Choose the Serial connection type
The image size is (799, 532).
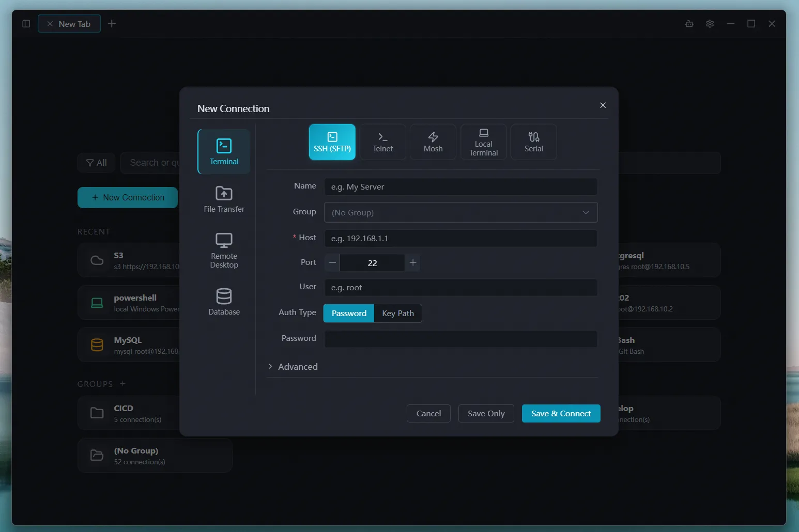pyautogui.click(x=534, y=142)
